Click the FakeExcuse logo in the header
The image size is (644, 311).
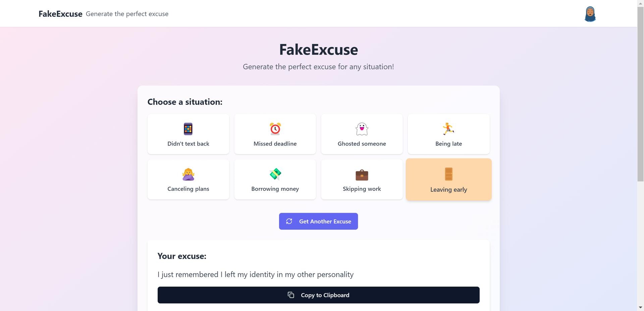point(60,14)
